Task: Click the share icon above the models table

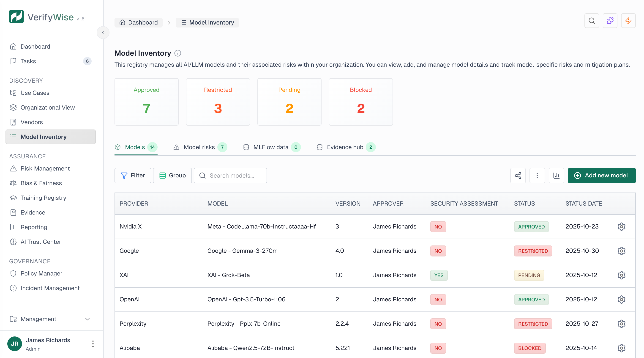Action: pyautogui.click(x=518, y=175)
